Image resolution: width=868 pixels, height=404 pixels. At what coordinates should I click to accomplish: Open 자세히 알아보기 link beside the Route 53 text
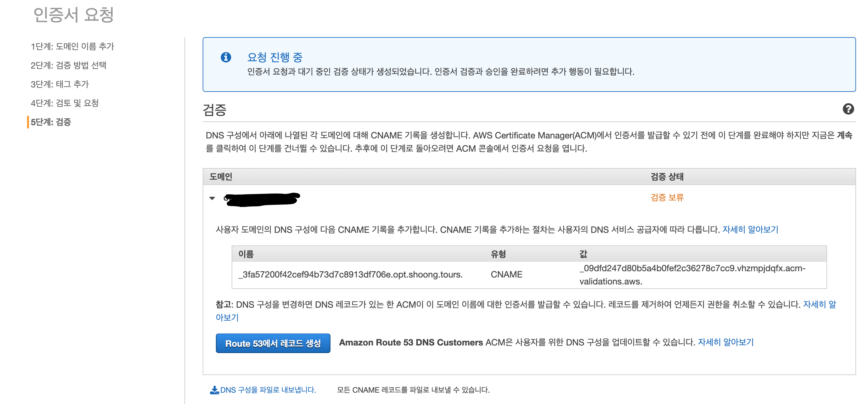click(725, 342)
